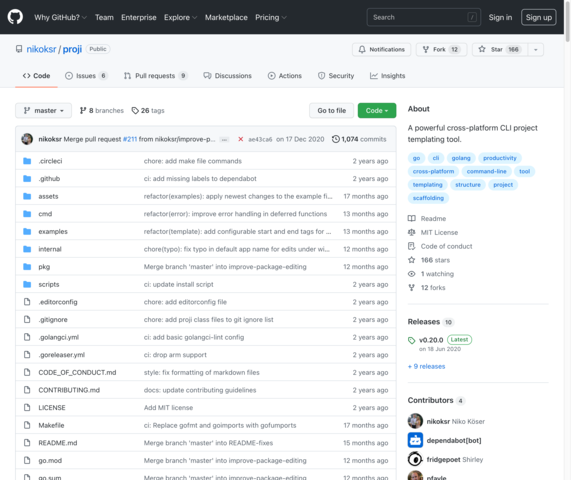The image size is (571, 480).
Task: Open the nikoksr owner profile link
Action: pyautogui.click(x=41, y=49)
